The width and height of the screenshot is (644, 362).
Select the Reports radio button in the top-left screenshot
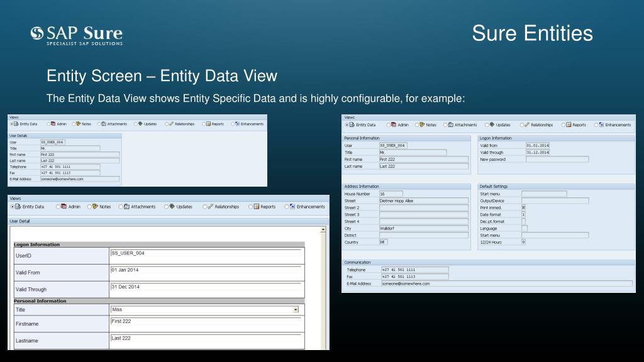click(203, 124)
